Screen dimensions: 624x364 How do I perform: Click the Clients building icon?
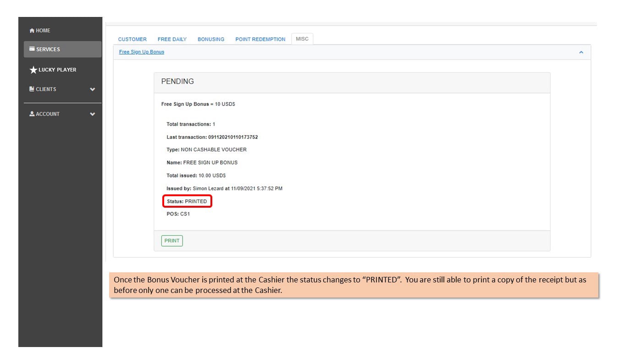pyautogui.click(x=32, y=89)
